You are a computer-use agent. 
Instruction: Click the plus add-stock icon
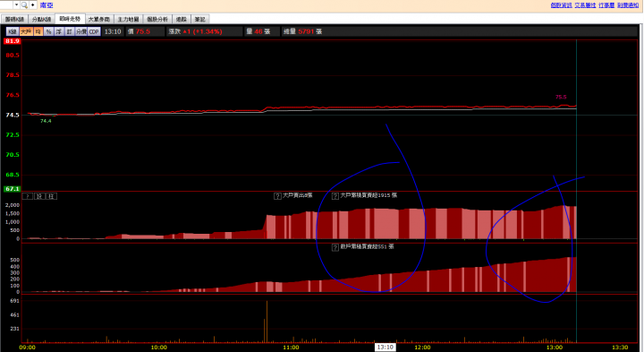pos(33,5)
